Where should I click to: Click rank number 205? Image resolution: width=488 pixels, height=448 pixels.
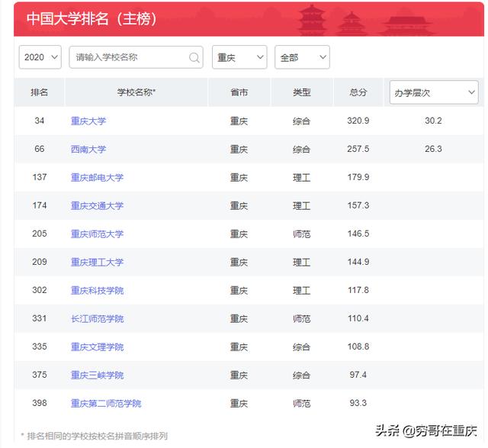click(x=39, y=234)
